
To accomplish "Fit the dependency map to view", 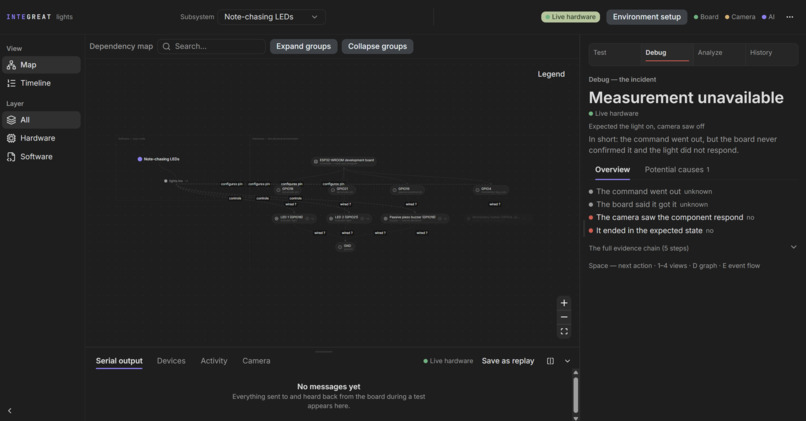I will pos(564,332).
